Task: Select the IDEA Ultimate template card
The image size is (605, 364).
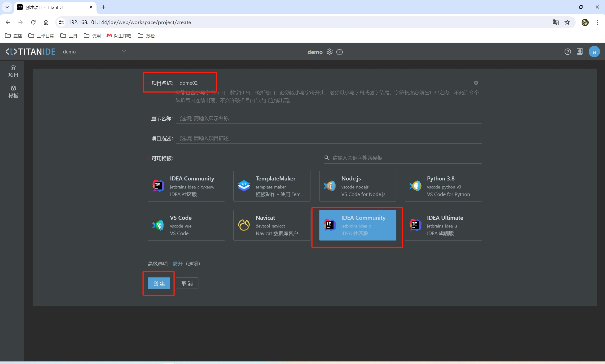Action: [443, 225]
